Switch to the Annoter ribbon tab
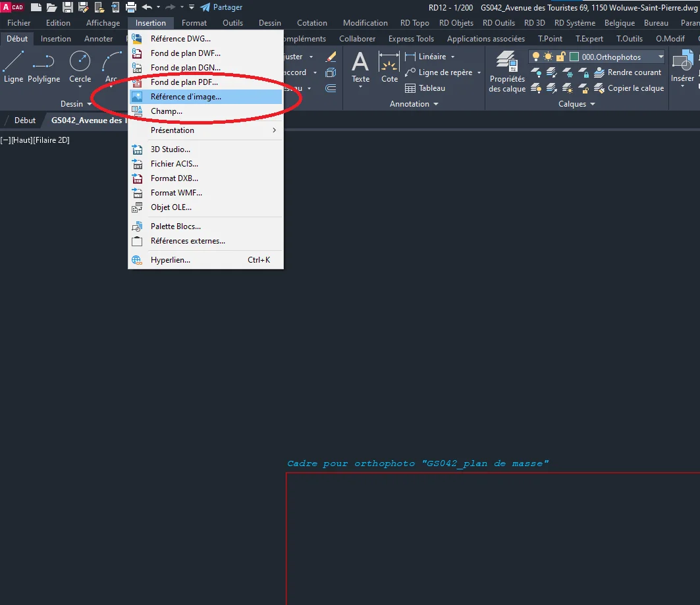 coord(98,39)
